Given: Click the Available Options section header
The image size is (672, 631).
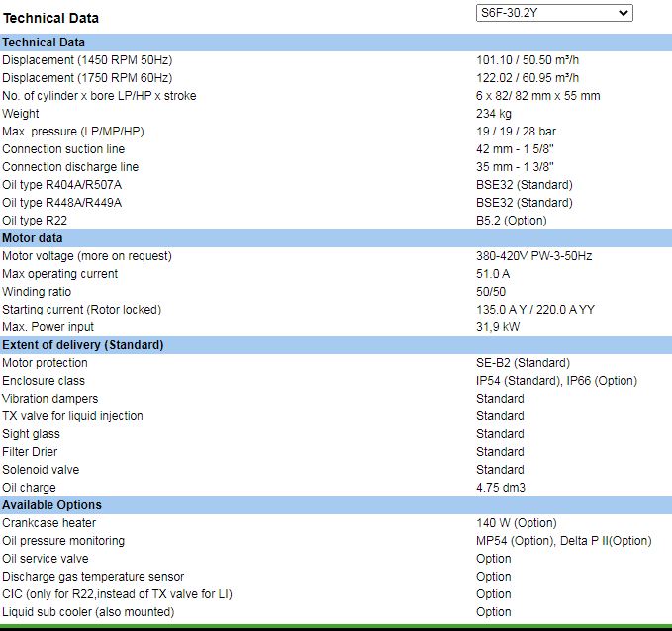Looking at the screenshot, I should tap(51, 505).
